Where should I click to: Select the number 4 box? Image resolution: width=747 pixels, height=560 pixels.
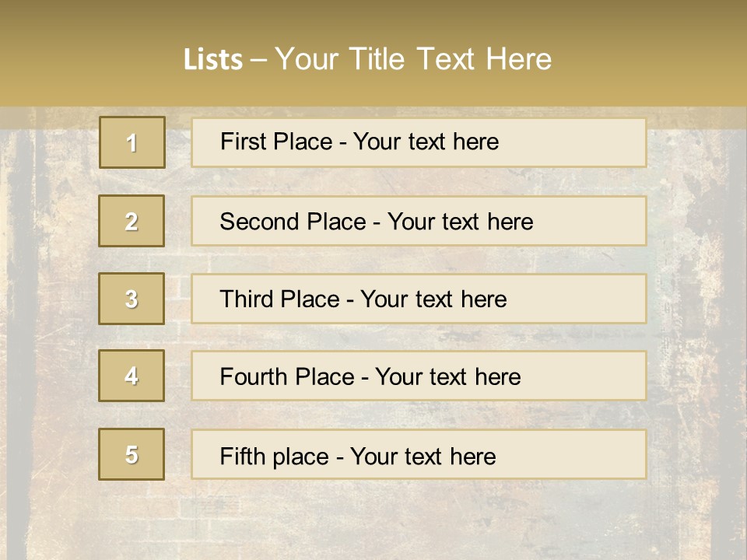(x=132, y=376)
